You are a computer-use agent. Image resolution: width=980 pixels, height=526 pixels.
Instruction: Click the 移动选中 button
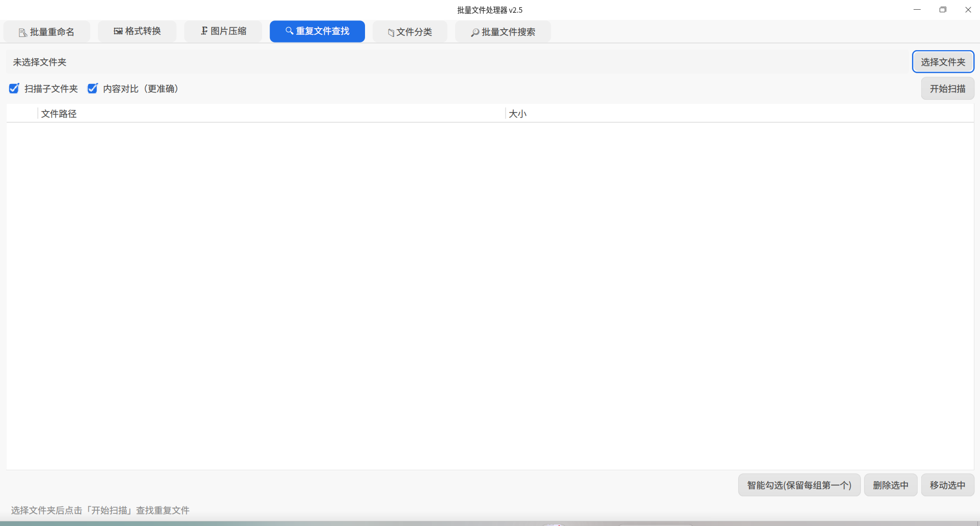pos(948,485)
